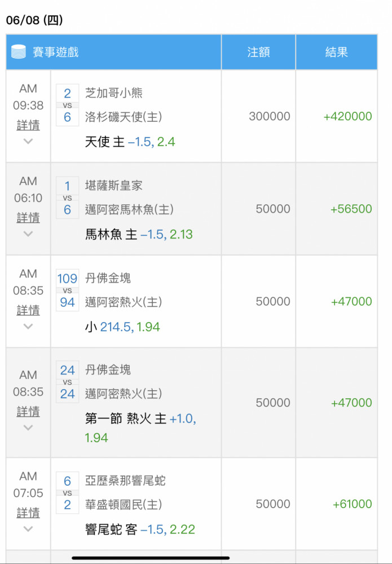The image size is (392, 564).
Task: Open 詳情 for the 第一節 熱火 bet
Action: (x=28, y=411)
